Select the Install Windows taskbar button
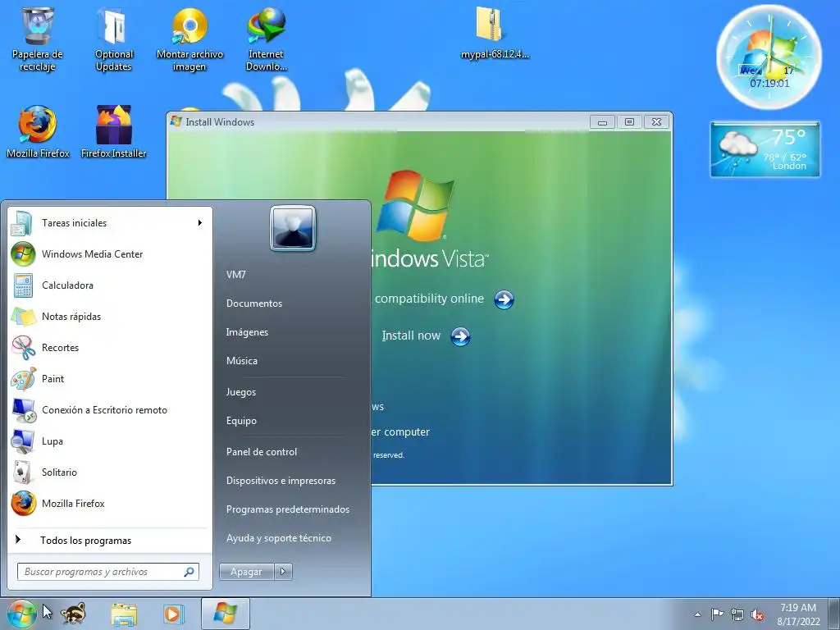This screenshot has height=630, width=840. [225, 614]
